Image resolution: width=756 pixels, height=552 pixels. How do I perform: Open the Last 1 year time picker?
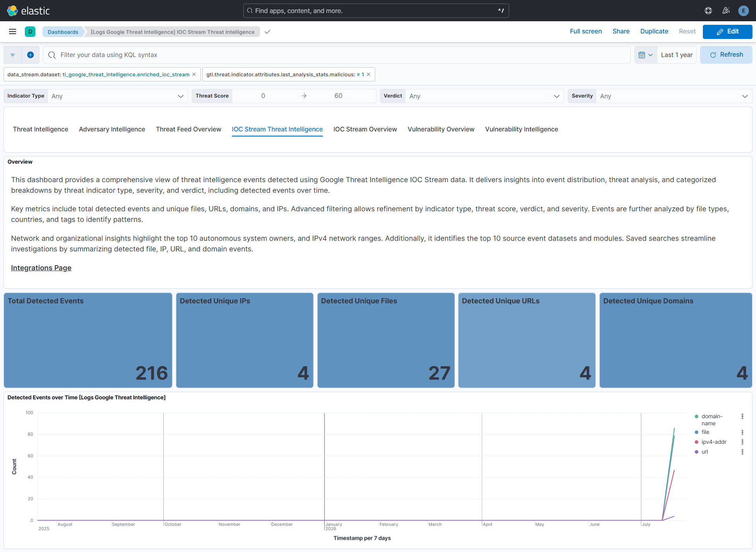676,55
